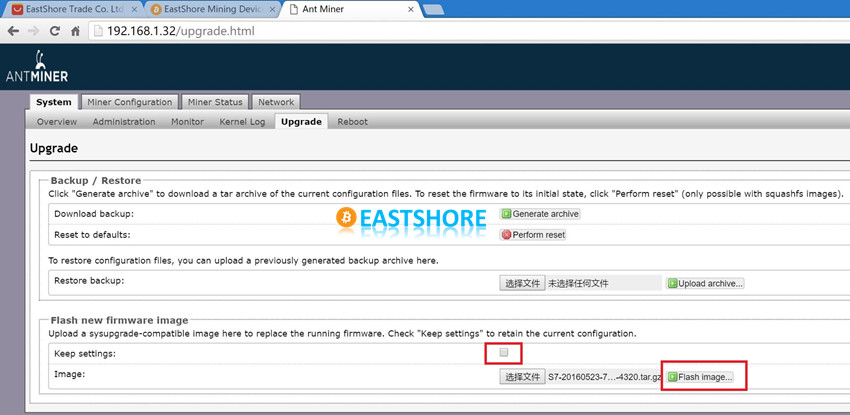Open the Network tab

click(x=276, y=102)
